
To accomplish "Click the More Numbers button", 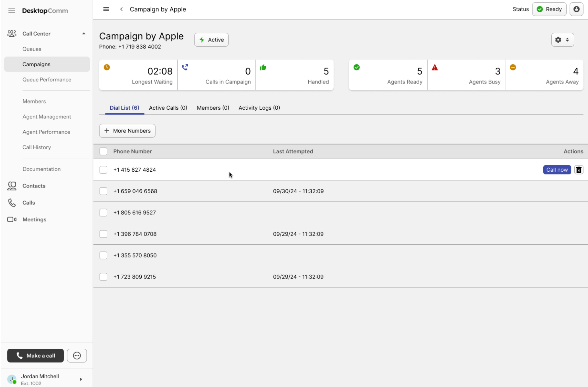I will click(127, 131).
